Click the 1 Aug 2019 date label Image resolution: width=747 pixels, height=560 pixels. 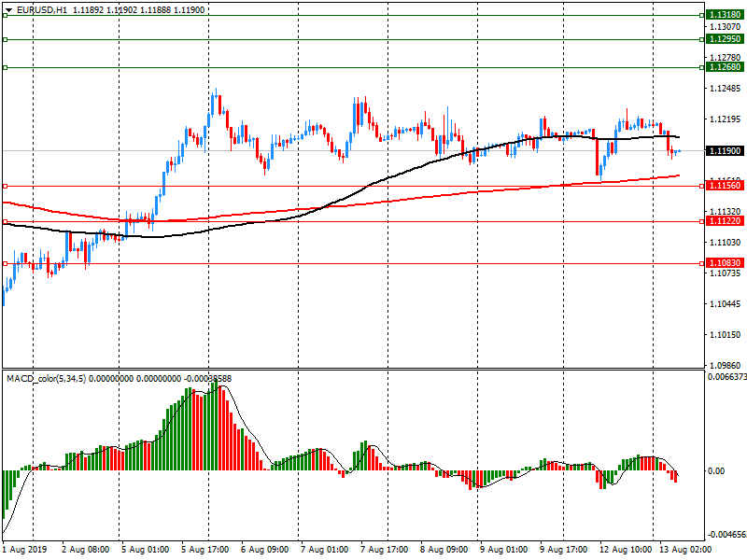coord(25,550)
